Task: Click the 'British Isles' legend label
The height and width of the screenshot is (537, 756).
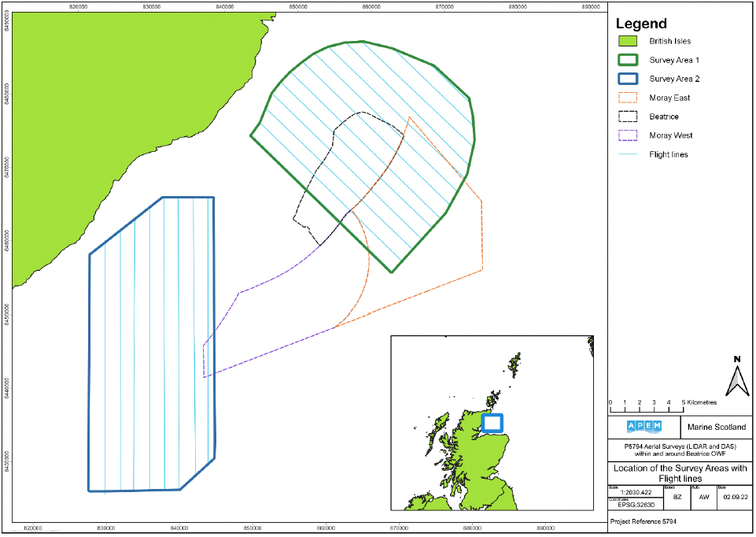Action: pos(669,41)
